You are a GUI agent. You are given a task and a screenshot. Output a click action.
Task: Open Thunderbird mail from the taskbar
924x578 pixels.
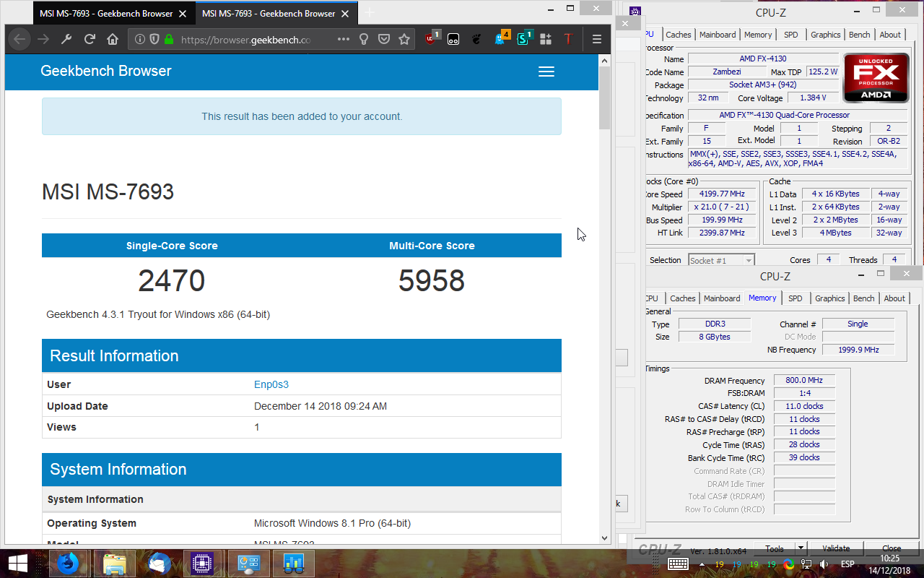159,563
